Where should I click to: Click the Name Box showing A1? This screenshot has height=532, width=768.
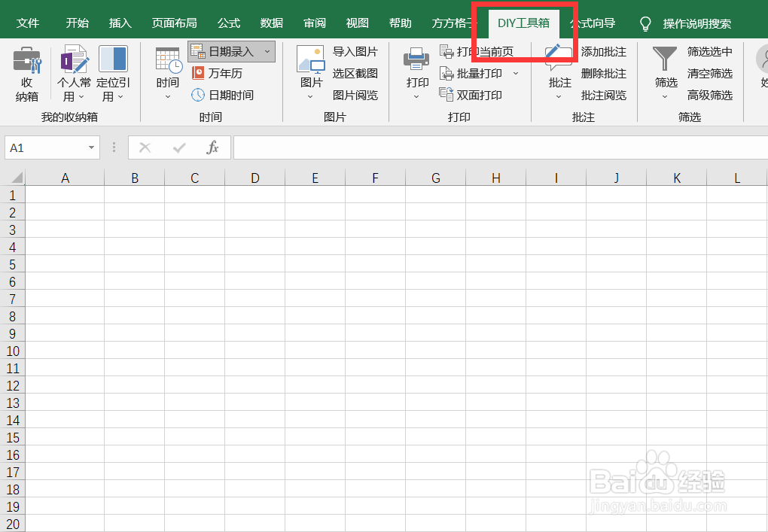52,147
